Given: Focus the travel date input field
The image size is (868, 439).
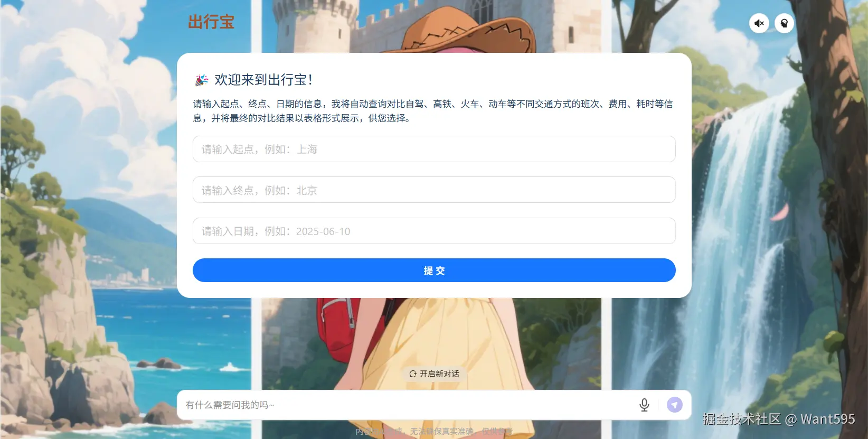Looking at the screenshot, I should pyautogui.click(x=434, y=231).
